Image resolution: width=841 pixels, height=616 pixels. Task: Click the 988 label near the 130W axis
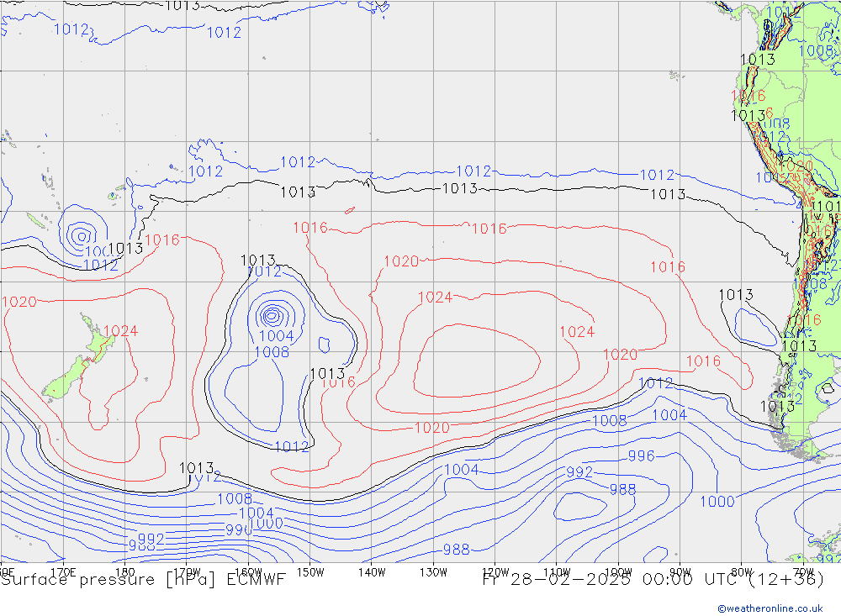coord(457,550)
